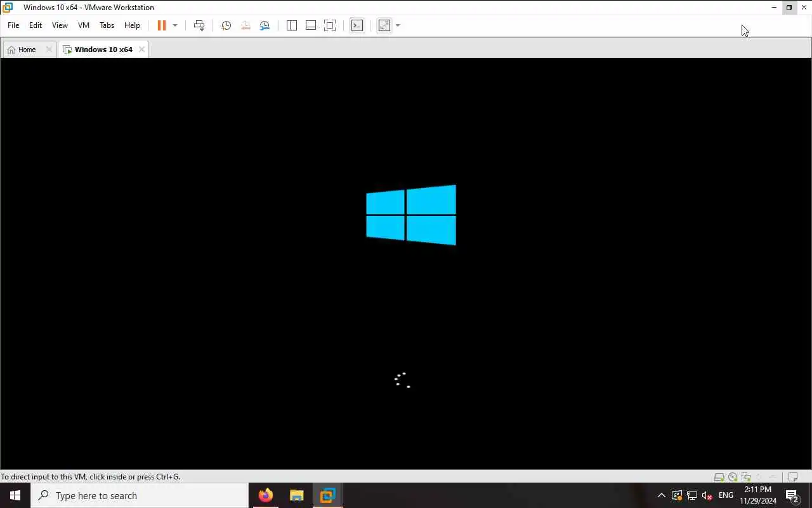This screenshot has height=508, width=812.
Task: Open the Windows Start menu
Action: point(15,495)
